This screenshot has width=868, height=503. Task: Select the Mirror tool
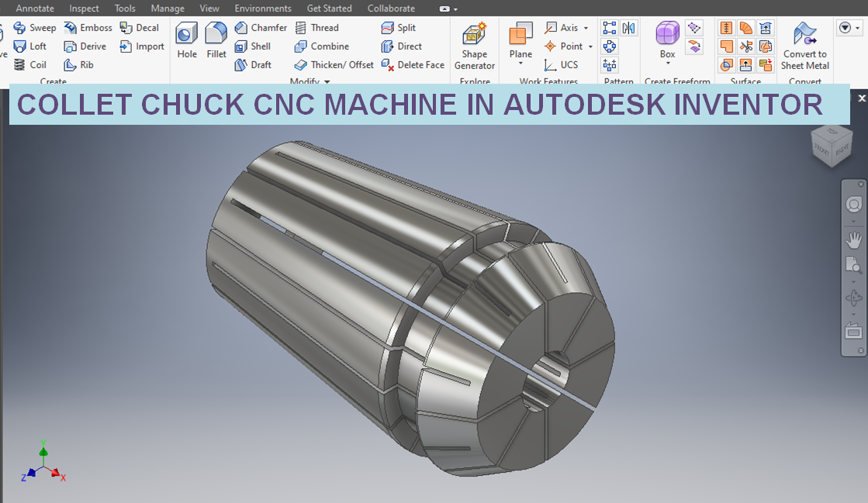628,28
